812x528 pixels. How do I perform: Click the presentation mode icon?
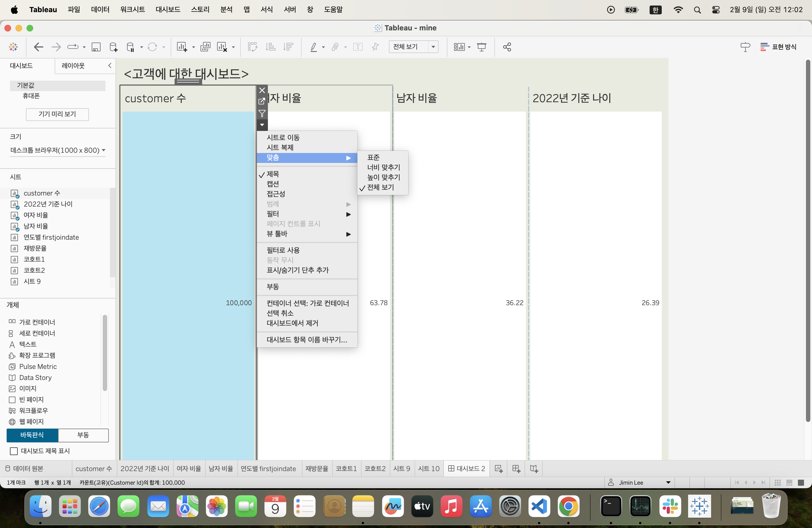[x=481, y=47]
